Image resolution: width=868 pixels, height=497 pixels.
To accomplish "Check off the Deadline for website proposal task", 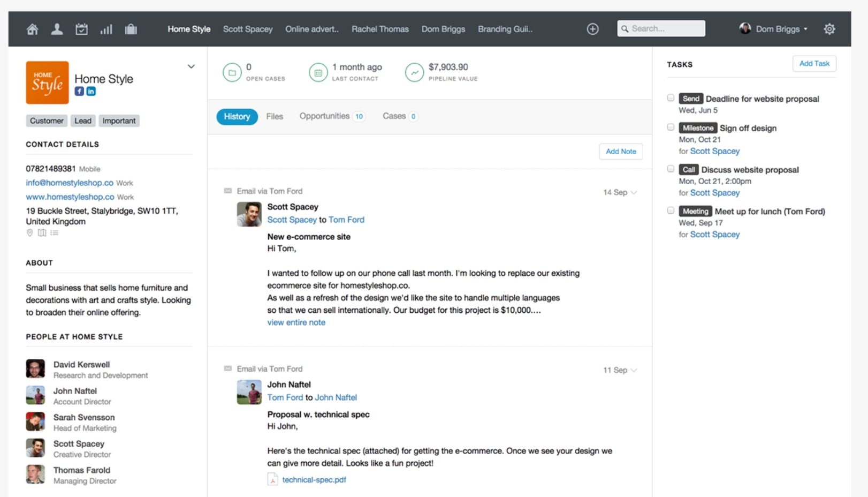I will 671,98.
